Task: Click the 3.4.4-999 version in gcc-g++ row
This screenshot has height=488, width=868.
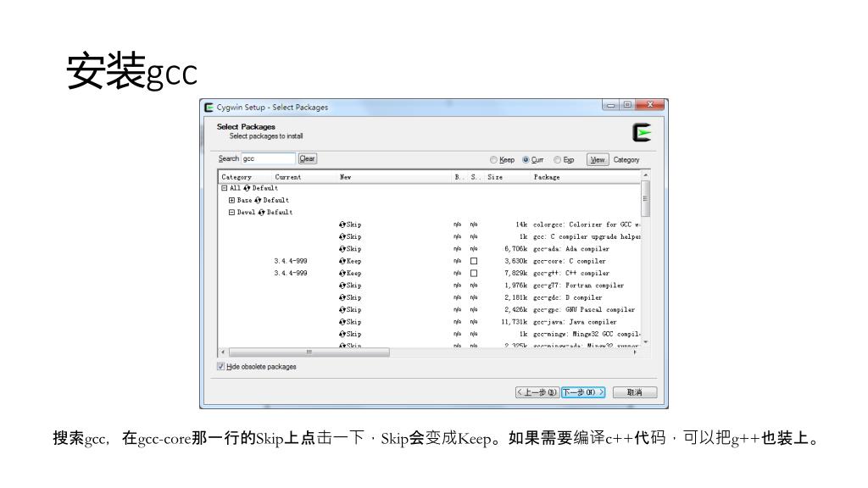Action: (x=291, y=274)
